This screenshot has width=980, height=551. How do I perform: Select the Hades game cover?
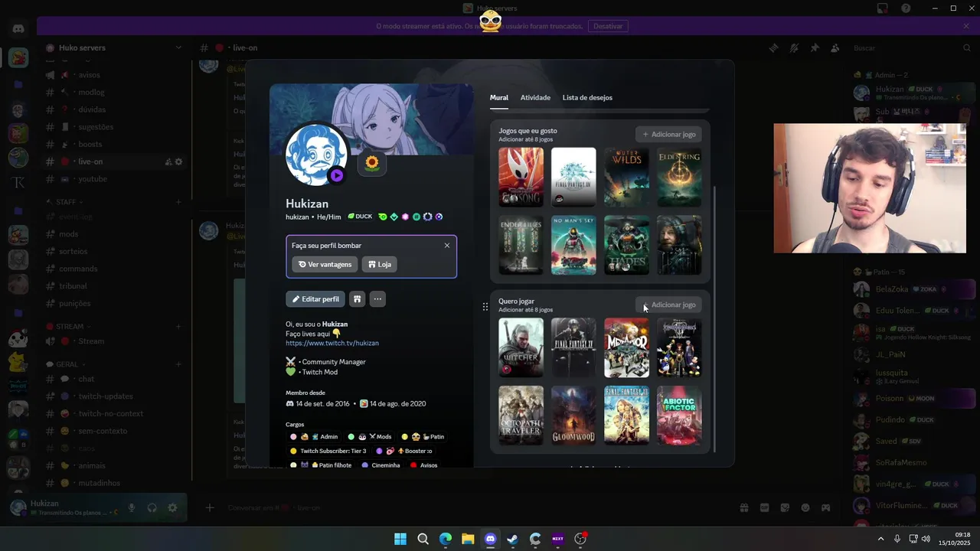click(x=626, y=245)
